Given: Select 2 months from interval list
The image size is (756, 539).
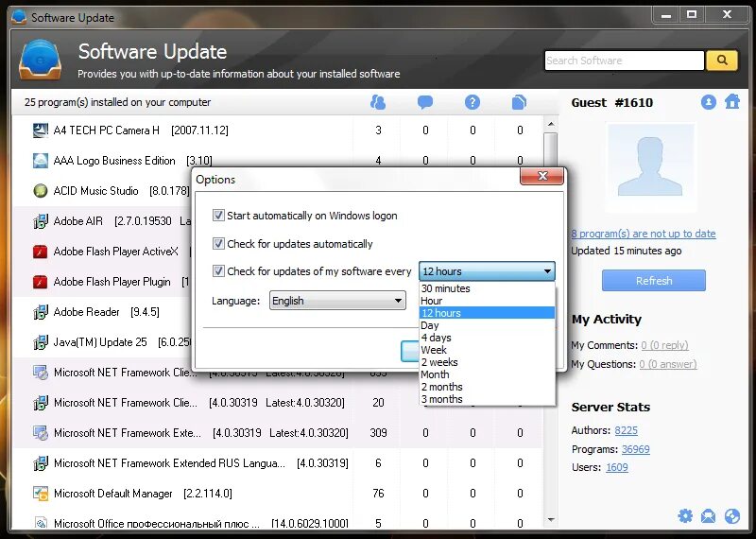Looking at the screenshot, I should (487, 387).
